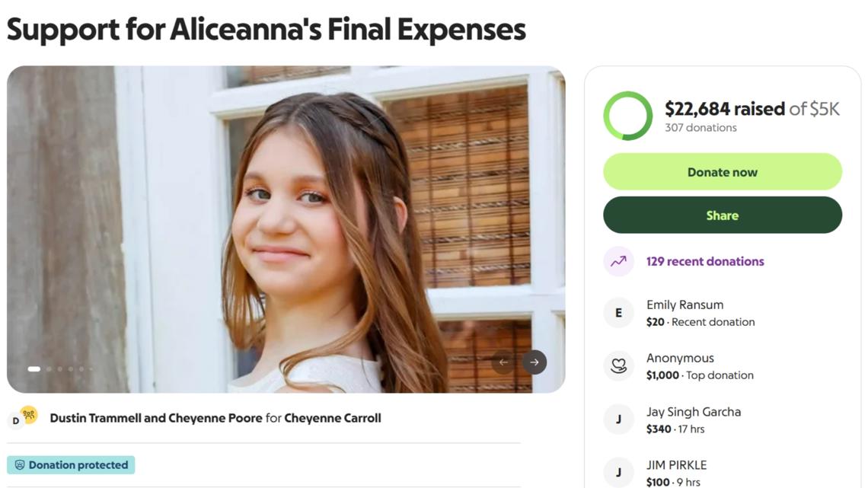Click the campaign title heading
This screenshot has width=868, height=488.
(x=266, y=29)
